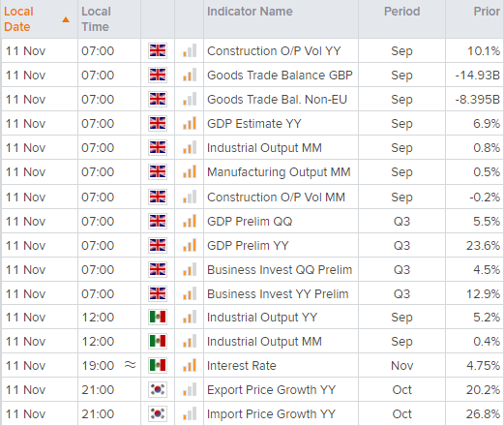Open the Business Invest QQ Prelim indicator

(x=280, y=270)
